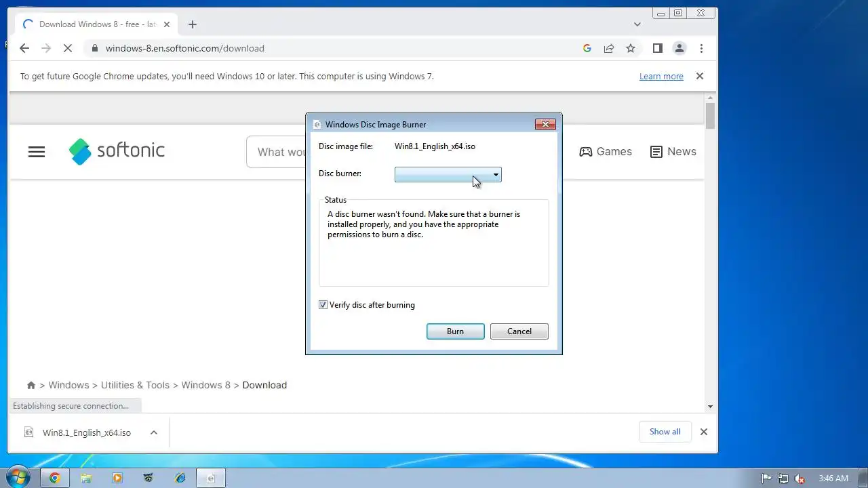Viewport: 868px width, 488px height.
Task: Click the Windows 8 breadcrumb link
Action: tap(206, 385)
